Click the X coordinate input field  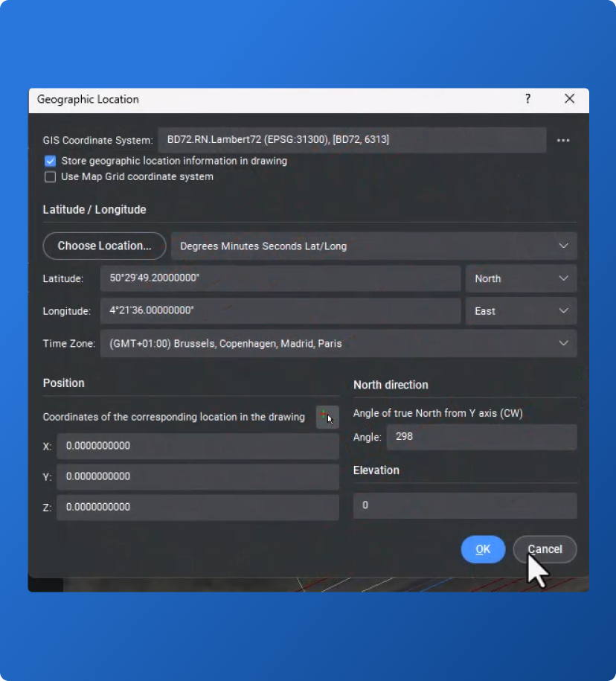(x=197, y=447)
